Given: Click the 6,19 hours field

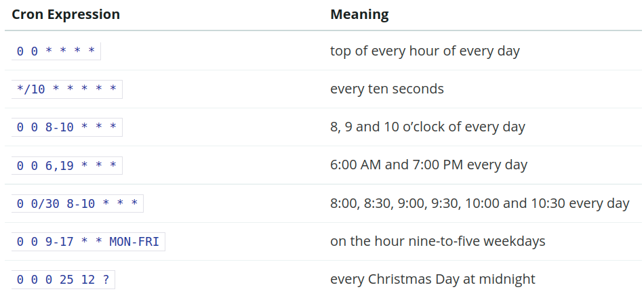Looking at the screenshot, I should (60, 166).
